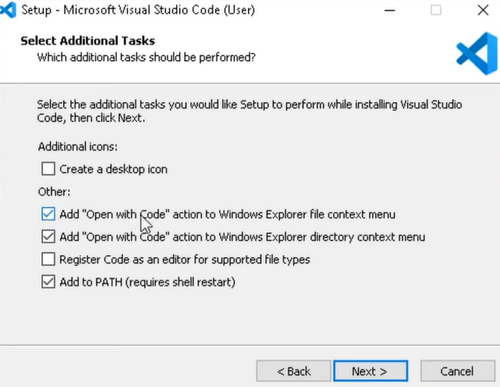This screenshot has width=500, height=387.
Task: Click the 'Select Additional Tasks' heading
Action: 88,41
